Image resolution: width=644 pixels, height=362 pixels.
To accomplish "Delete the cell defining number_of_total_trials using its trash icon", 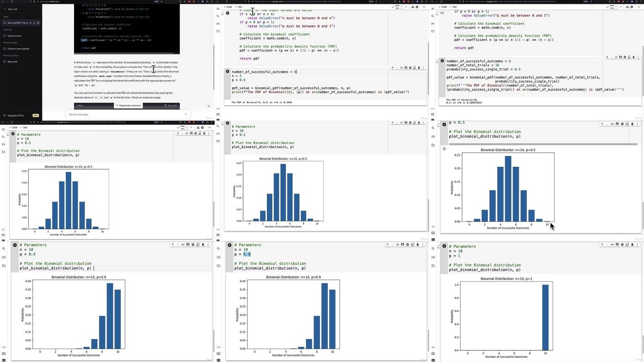I will click(x=634, y=57).
